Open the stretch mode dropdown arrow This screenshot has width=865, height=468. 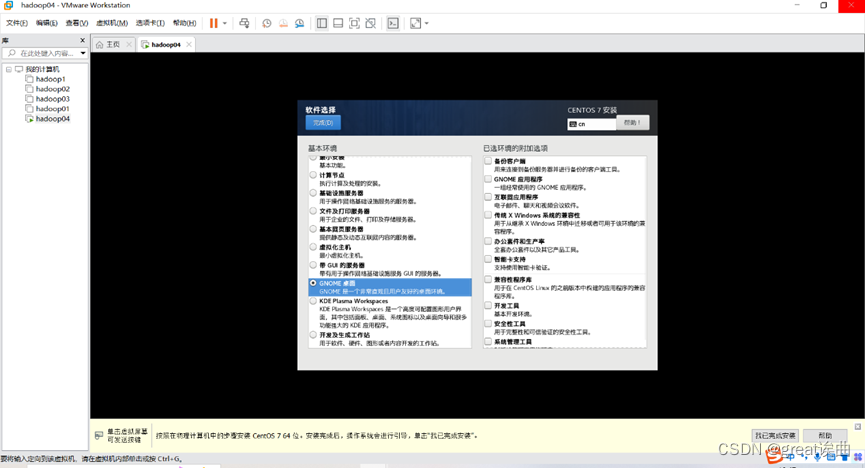pos(426,23)
